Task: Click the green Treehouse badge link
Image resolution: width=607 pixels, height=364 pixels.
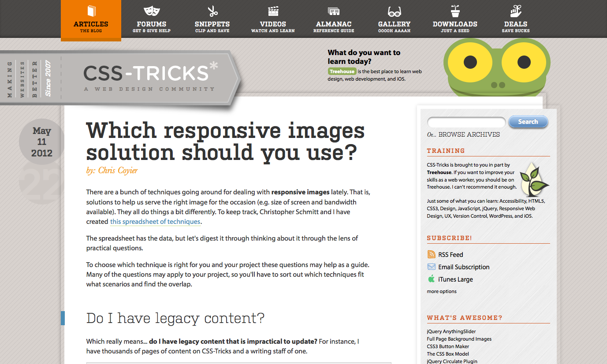Action: (342, 71)
